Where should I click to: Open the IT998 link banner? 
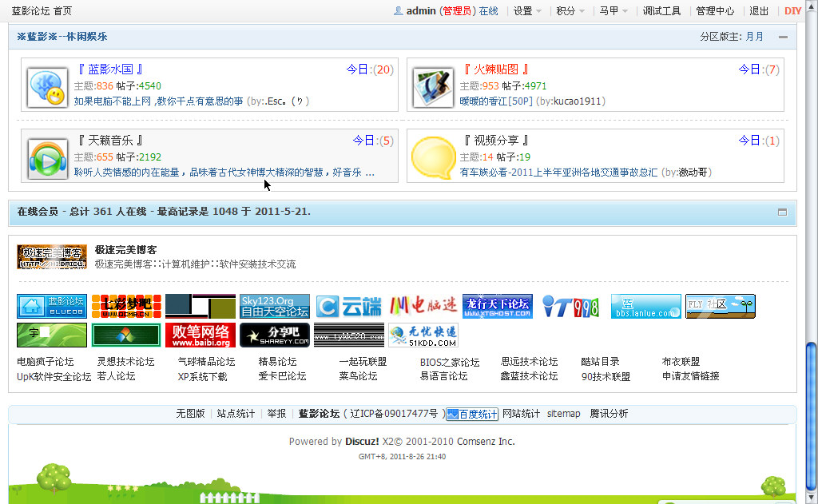(x=572, y=306)
